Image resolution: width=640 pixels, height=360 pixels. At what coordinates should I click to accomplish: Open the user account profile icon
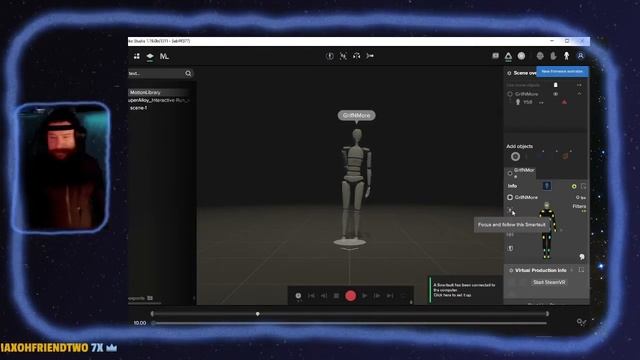tap(580, 56)
